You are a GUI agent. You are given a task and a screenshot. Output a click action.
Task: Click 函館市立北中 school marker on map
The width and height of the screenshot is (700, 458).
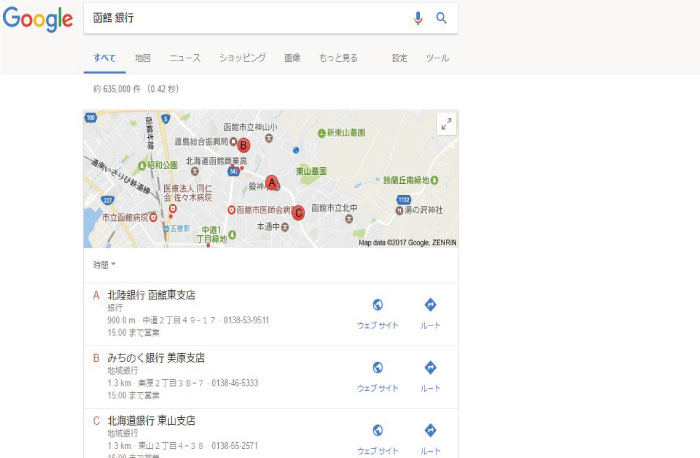(x=349, y=218)
